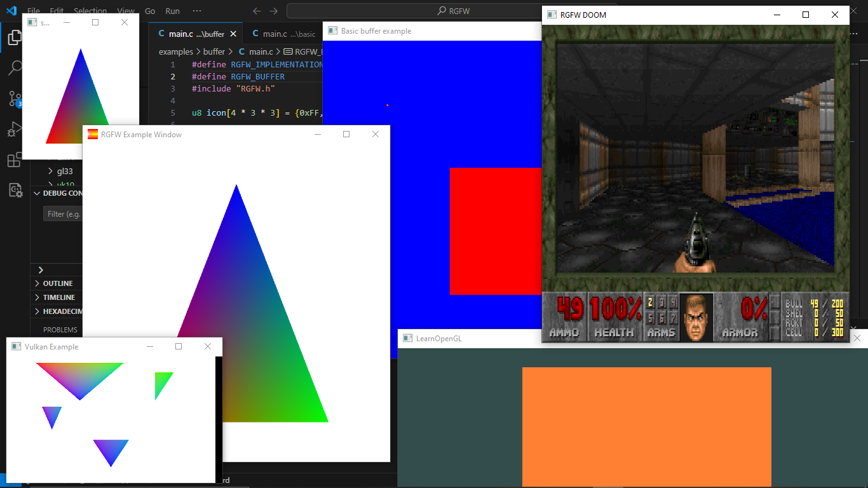
Task: Close the Vulkan Example window
Action: [x=208, y=346]
